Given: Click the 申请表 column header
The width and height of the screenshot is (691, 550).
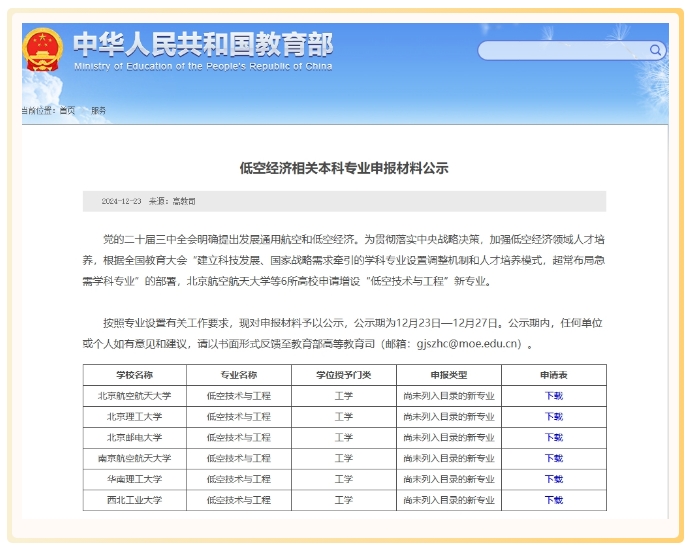Looking at the screenshot, I should [554, 375].
